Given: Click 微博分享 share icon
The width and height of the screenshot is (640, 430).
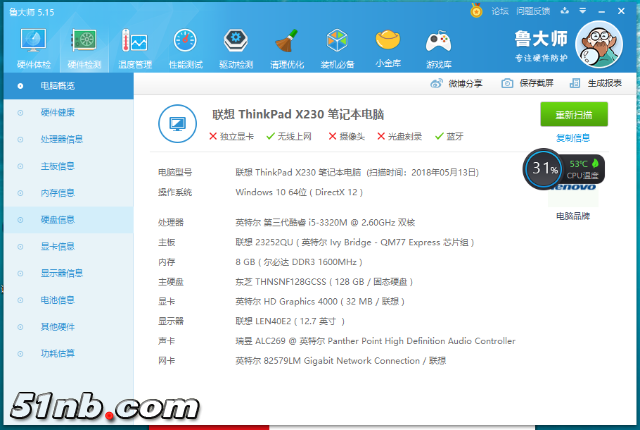Looking at the screenshot, I should pyautogui.click(x=456, y=84).
